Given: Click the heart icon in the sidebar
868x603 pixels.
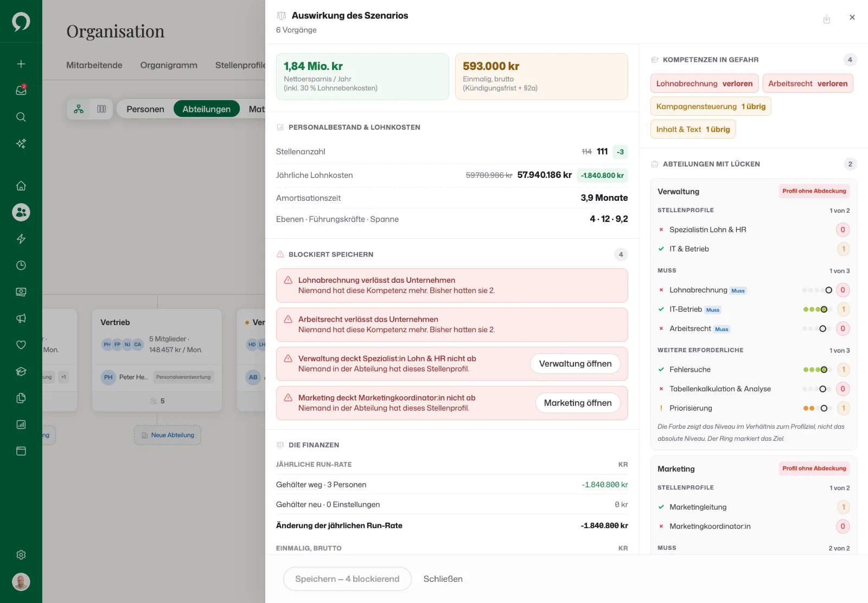Looking at the screenshot, I should 21,345.
